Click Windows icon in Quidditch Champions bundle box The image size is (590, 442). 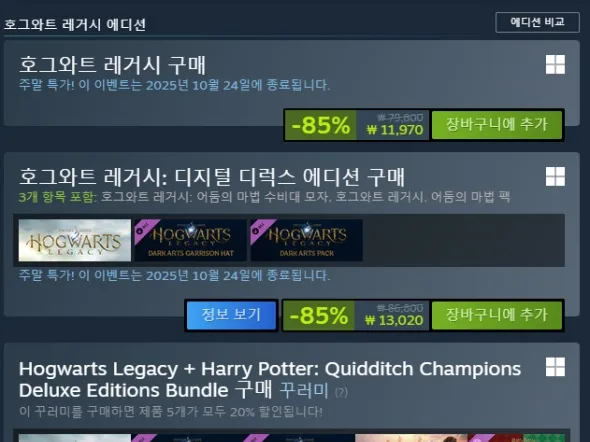(555, 367)
